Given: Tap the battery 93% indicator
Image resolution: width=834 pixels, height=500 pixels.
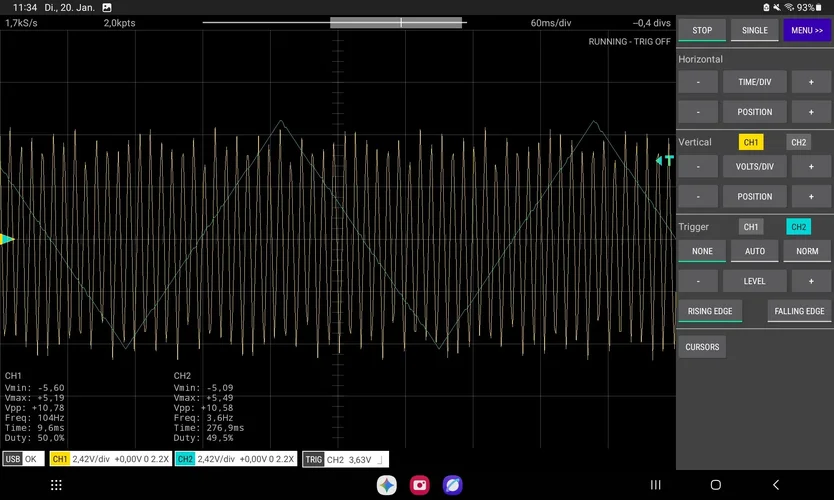Looking at the screenshot, I should click(x=810, y=7).
